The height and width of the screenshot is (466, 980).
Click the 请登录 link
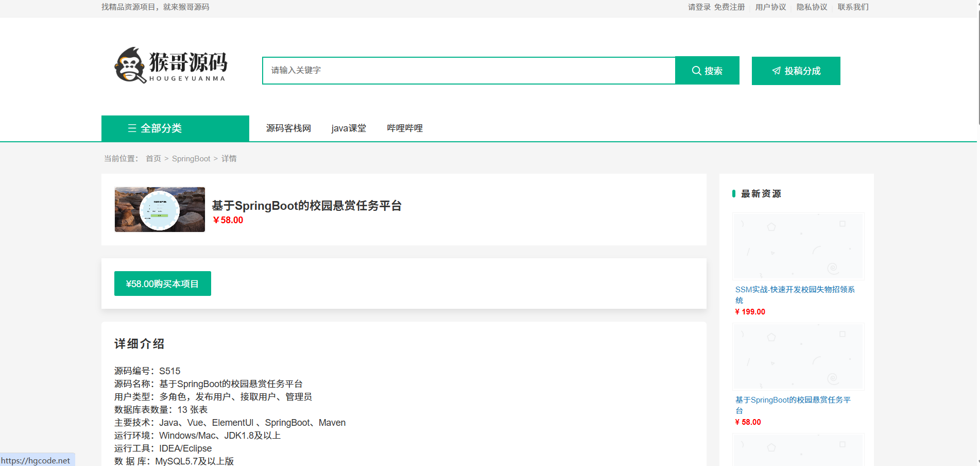(699, 7)
